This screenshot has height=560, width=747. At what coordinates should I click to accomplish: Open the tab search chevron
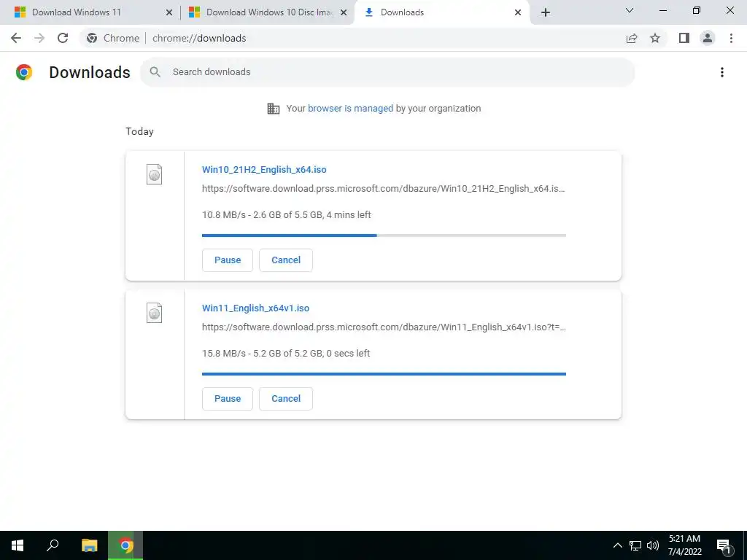[x=630, y=10]
